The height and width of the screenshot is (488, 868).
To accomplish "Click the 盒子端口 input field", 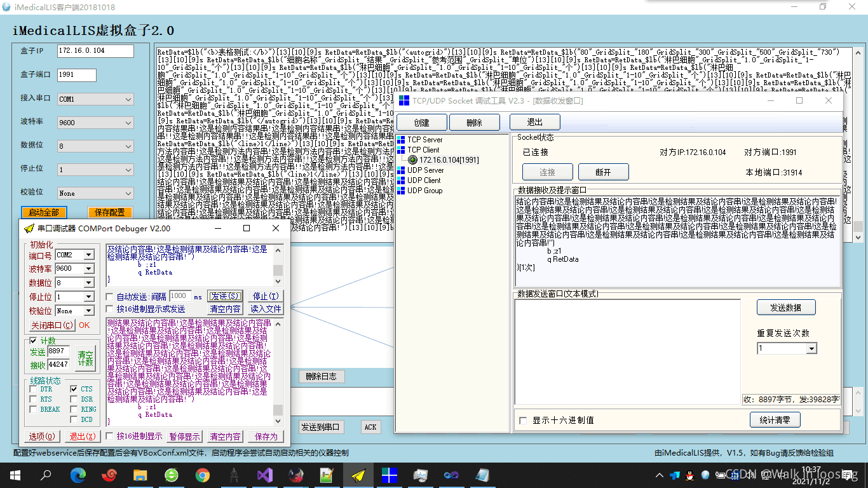I will 76,75.
